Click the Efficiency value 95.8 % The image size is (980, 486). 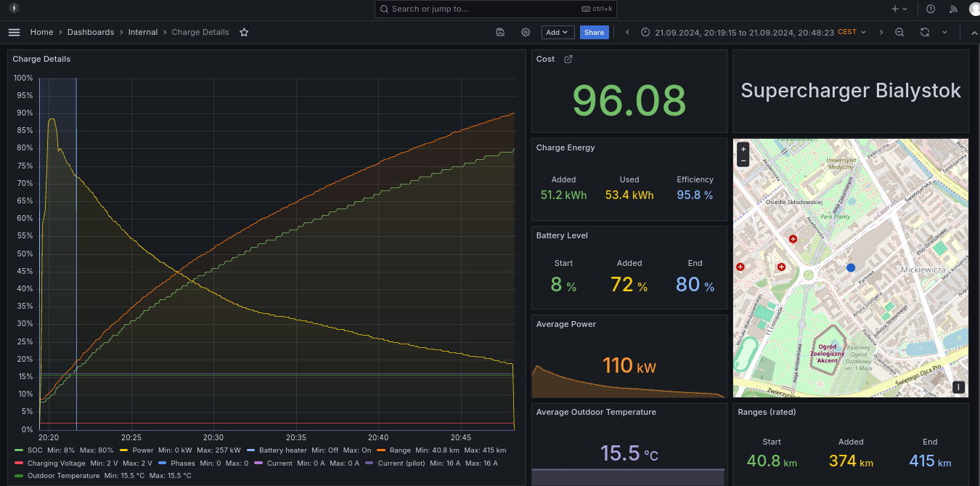[x=695, y=195]
